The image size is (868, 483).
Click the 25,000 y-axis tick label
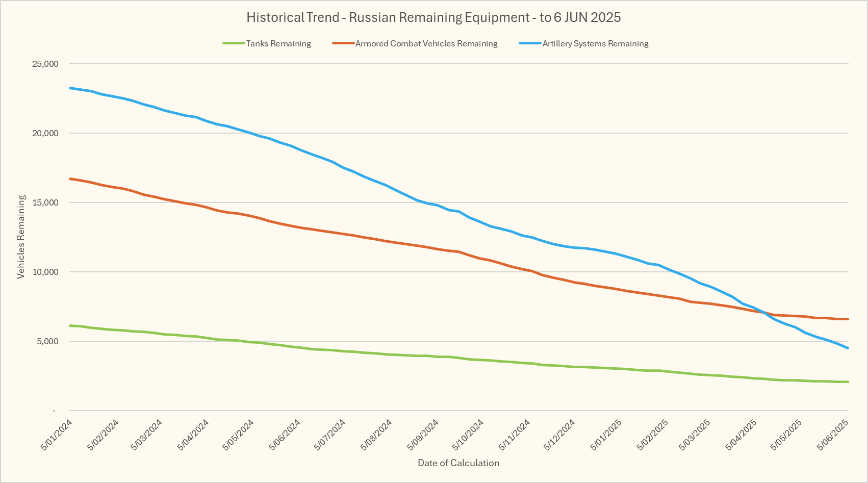tap(45, 64)
